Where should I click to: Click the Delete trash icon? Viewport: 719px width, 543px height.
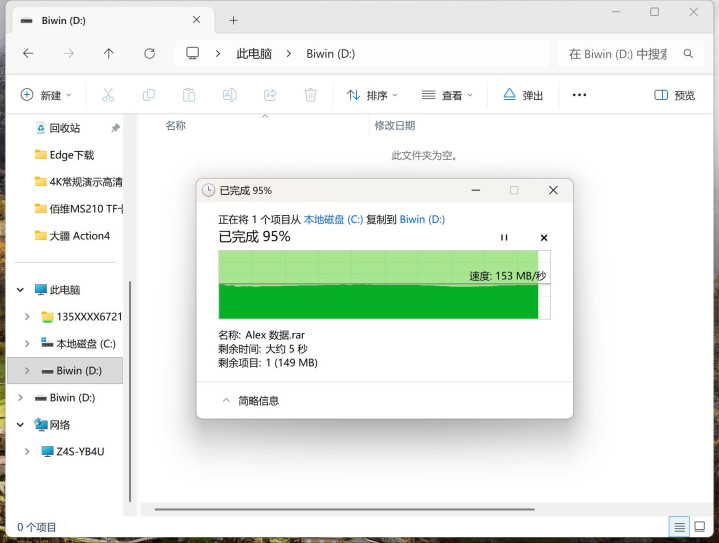point(310,95)
